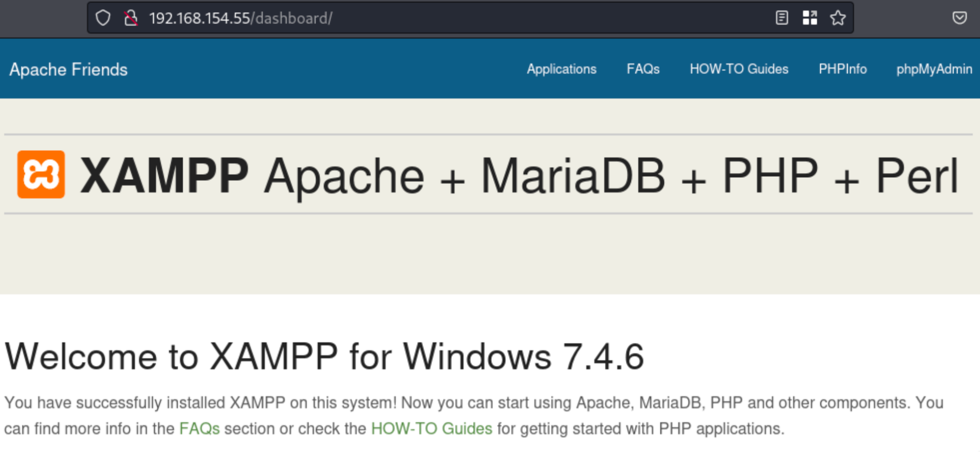This screenshot has height=452, width=980.
Task: Open the PHPInfo page
Action: coord(842,69)
